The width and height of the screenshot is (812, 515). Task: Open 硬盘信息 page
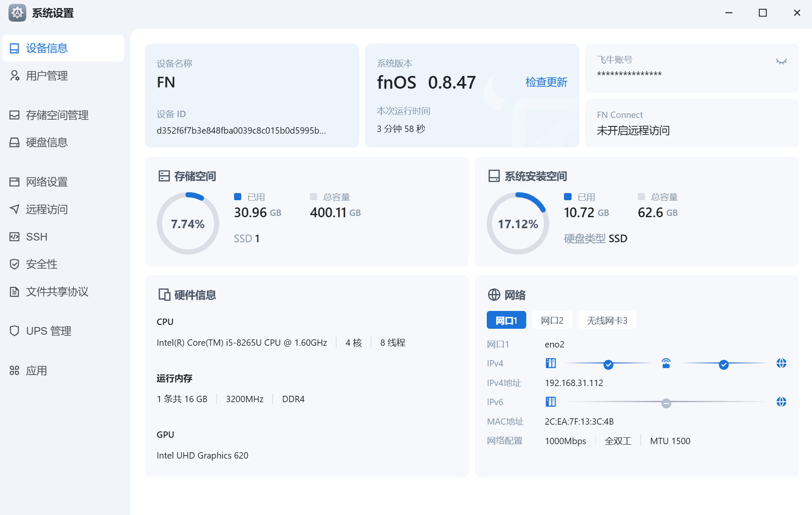point(63,143)
